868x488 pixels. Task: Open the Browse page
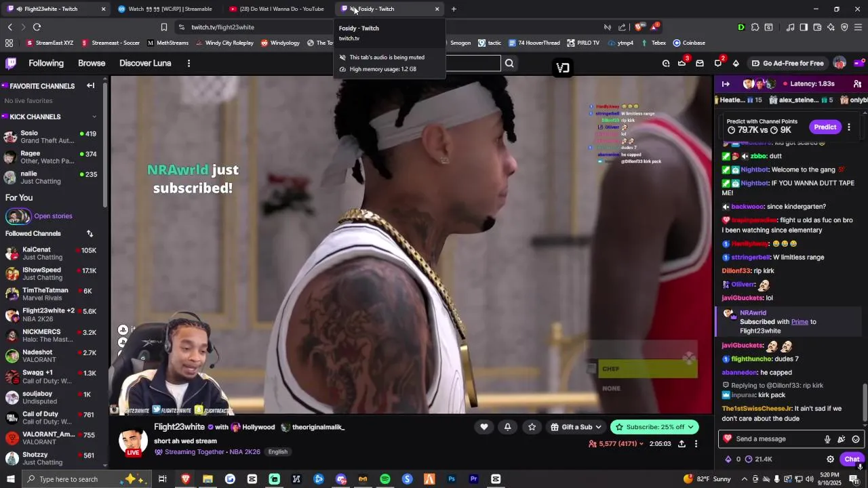[x=92, y=63]
